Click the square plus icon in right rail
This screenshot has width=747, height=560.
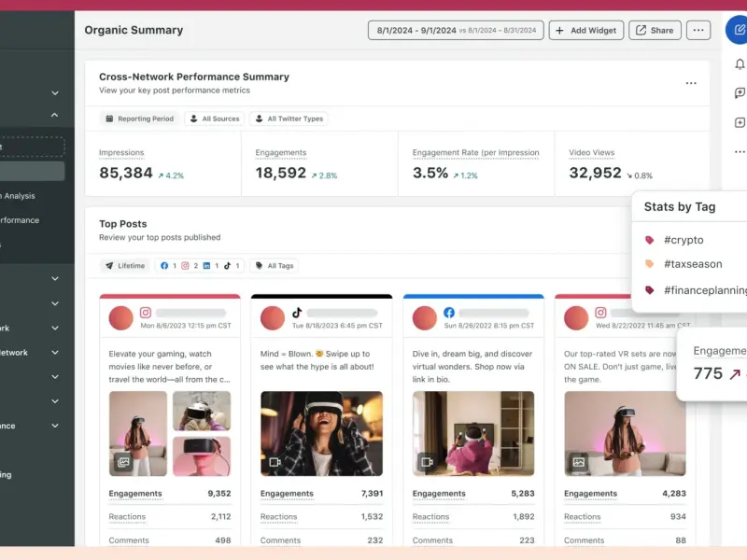click(x=740, y=122)
